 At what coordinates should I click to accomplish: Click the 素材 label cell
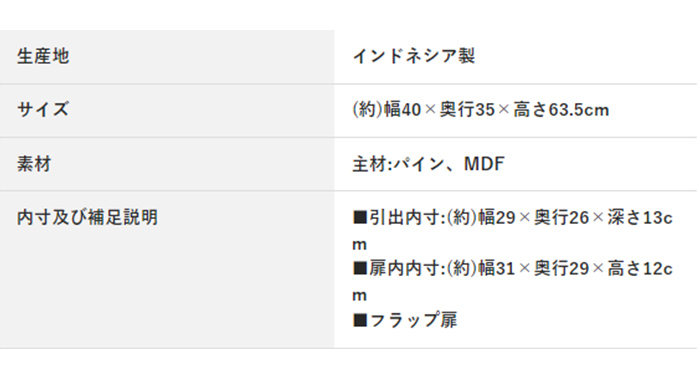click(167, 164)
